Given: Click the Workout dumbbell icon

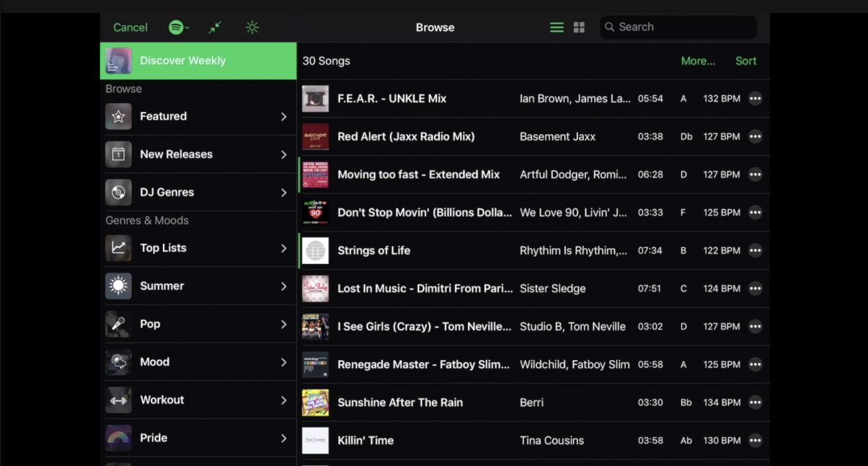Looking at the screenshot, I should pyautogui.click(x=119, y=400).
